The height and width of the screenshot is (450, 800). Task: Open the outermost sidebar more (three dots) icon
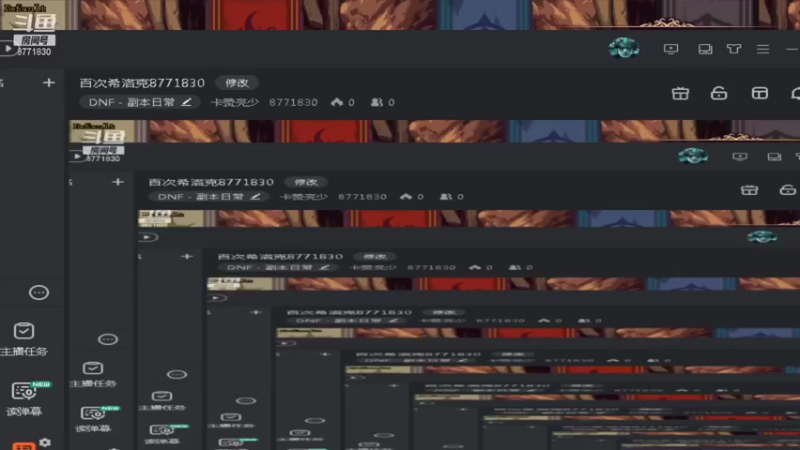click(39, 292)
